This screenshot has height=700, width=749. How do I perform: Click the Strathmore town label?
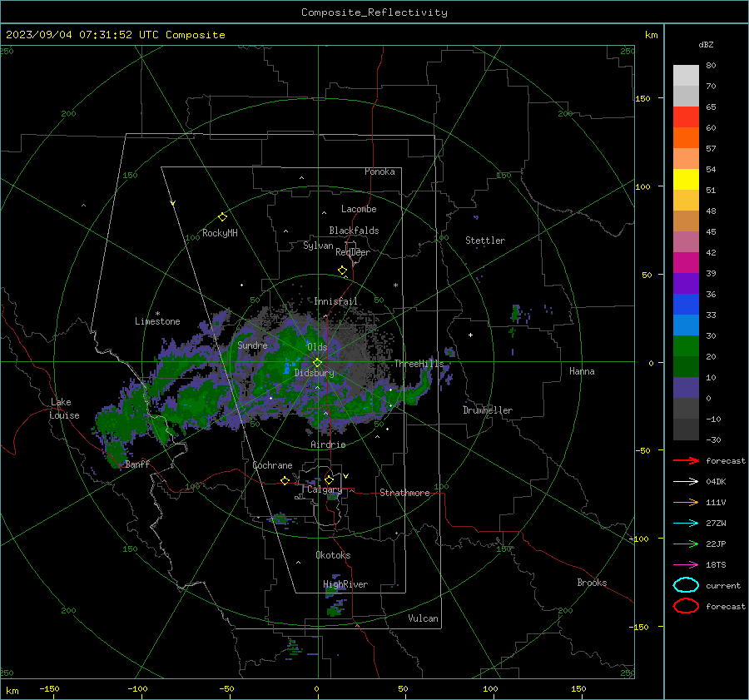(x=404, y=493)
